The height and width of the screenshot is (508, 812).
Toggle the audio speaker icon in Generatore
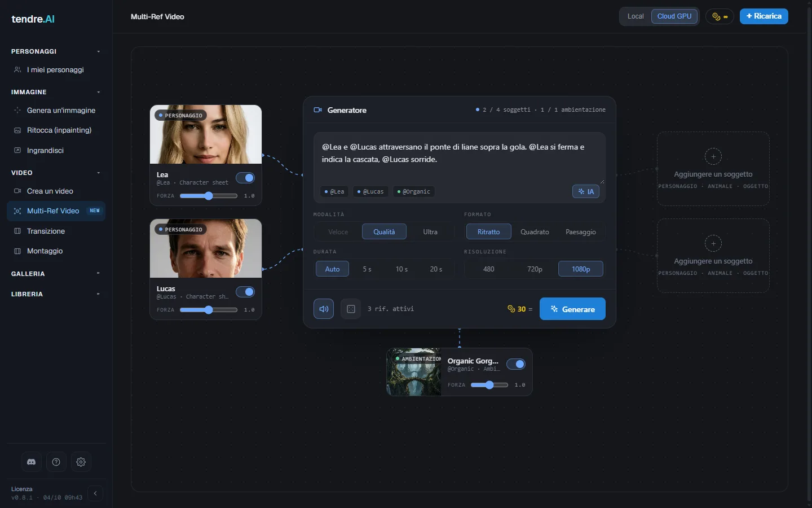324,309
